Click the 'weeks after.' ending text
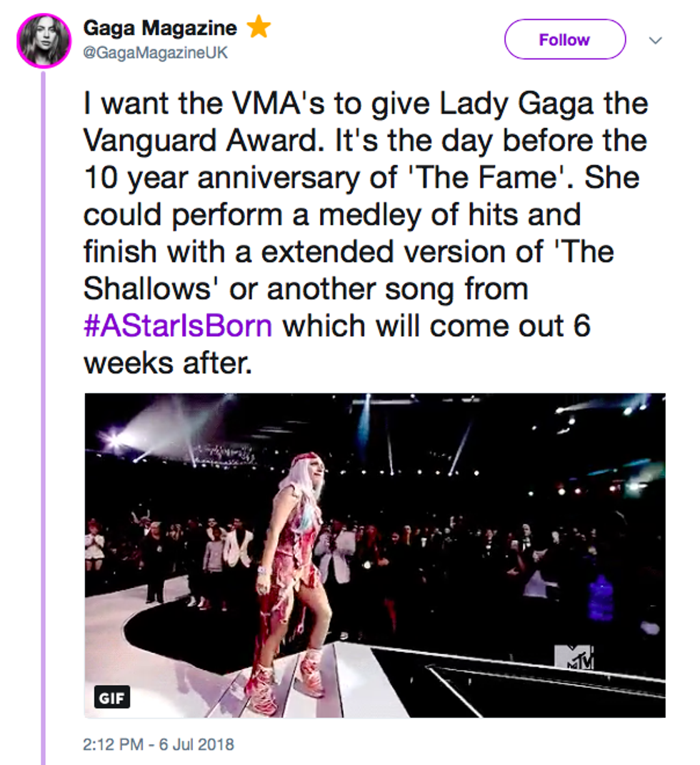This screenshot has height=765, width=700. point(168,362)
